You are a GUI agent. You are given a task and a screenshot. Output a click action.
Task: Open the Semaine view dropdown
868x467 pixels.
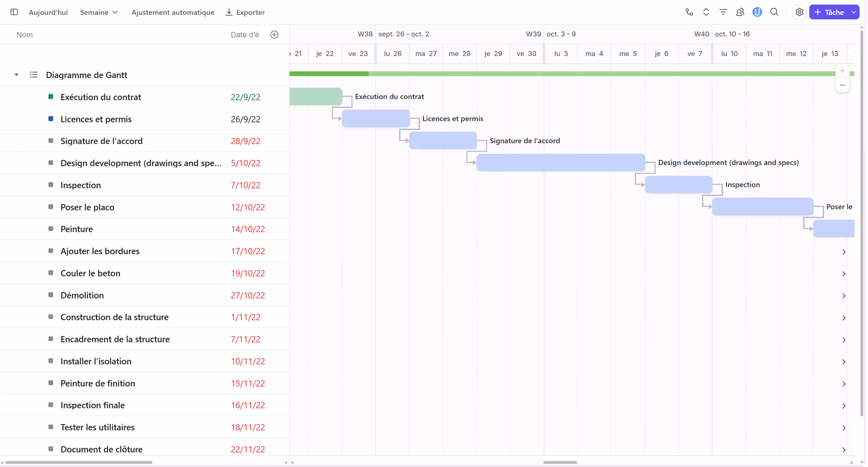point(99,12)
